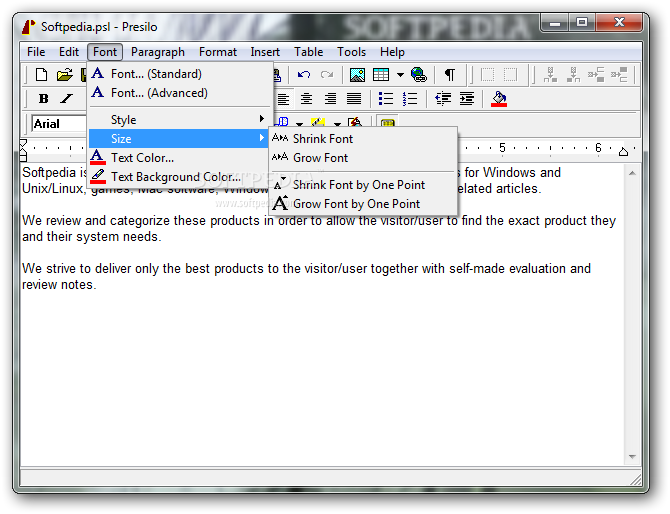Open dropdown arrow beside the blue text icon
Screen dimensions: 670x514
pos(299,123)
